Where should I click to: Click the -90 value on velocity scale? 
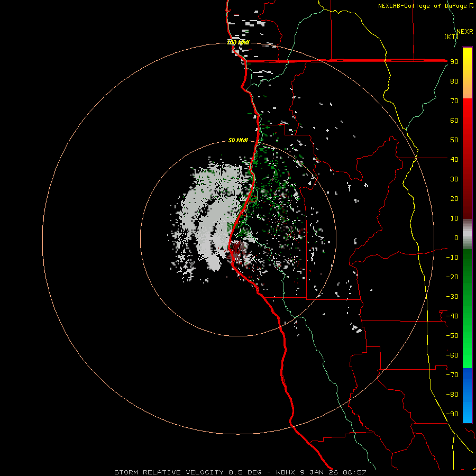click(452, 414)
